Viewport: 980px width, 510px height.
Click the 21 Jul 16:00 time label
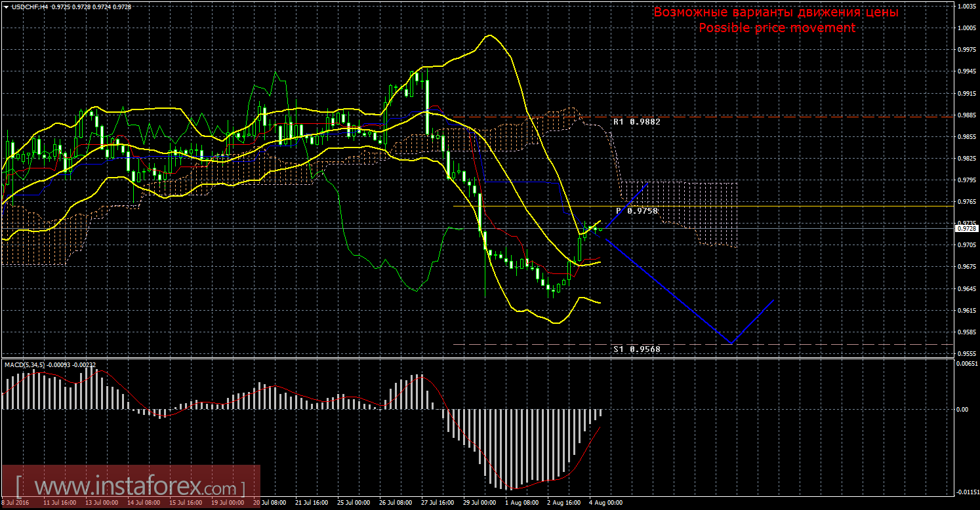coord(312,503)
